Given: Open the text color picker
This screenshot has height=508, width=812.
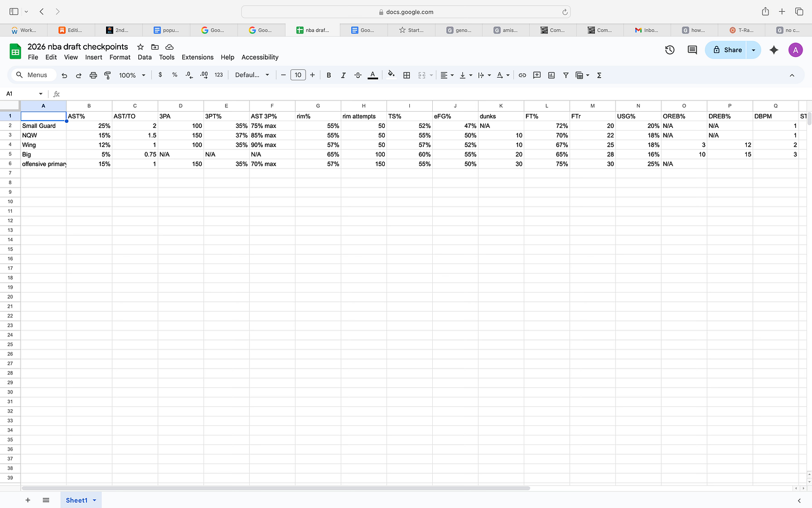Looking at the screenshot, I should 373,75.
